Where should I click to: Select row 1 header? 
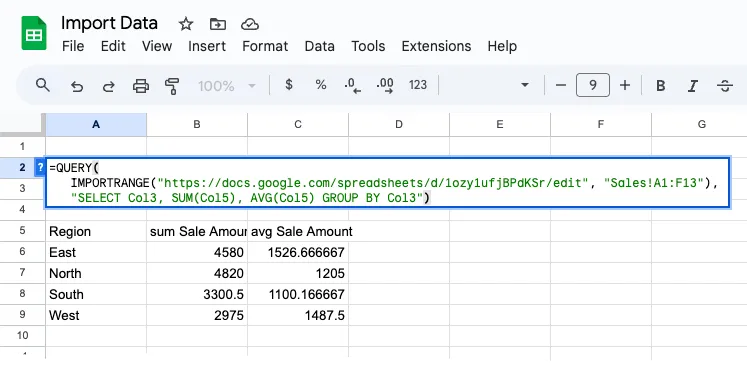pos(22,146)
